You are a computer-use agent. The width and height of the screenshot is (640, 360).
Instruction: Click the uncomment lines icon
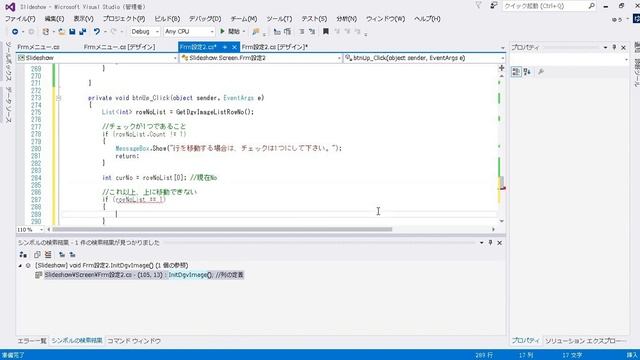[x=312, y=31]
